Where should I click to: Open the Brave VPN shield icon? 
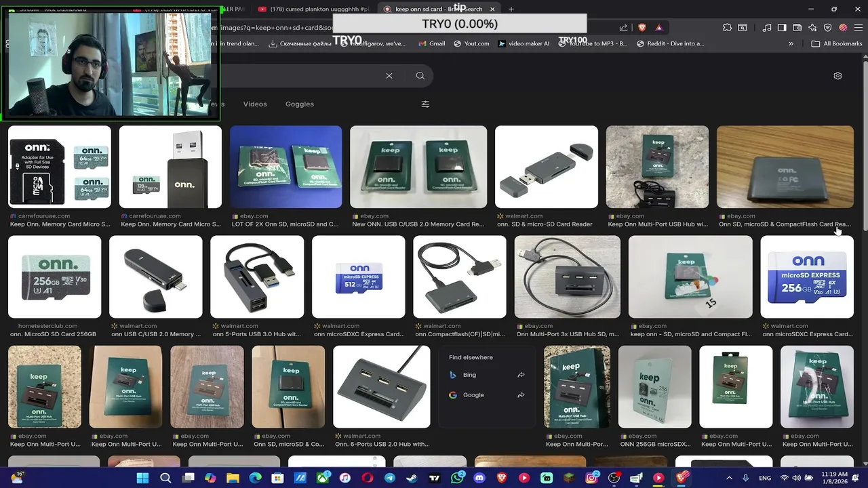(x=827, y=28)
